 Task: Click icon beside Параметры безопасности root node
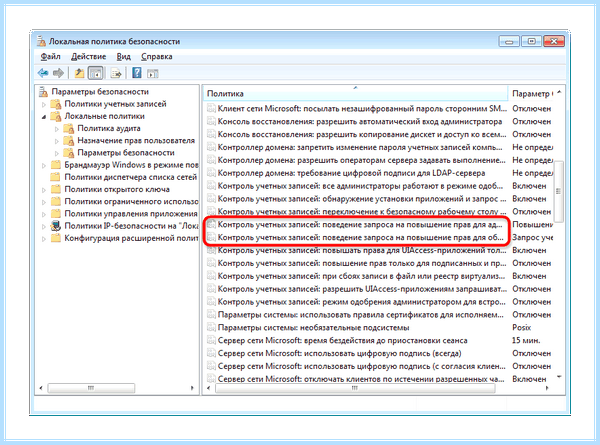point(43,91)
